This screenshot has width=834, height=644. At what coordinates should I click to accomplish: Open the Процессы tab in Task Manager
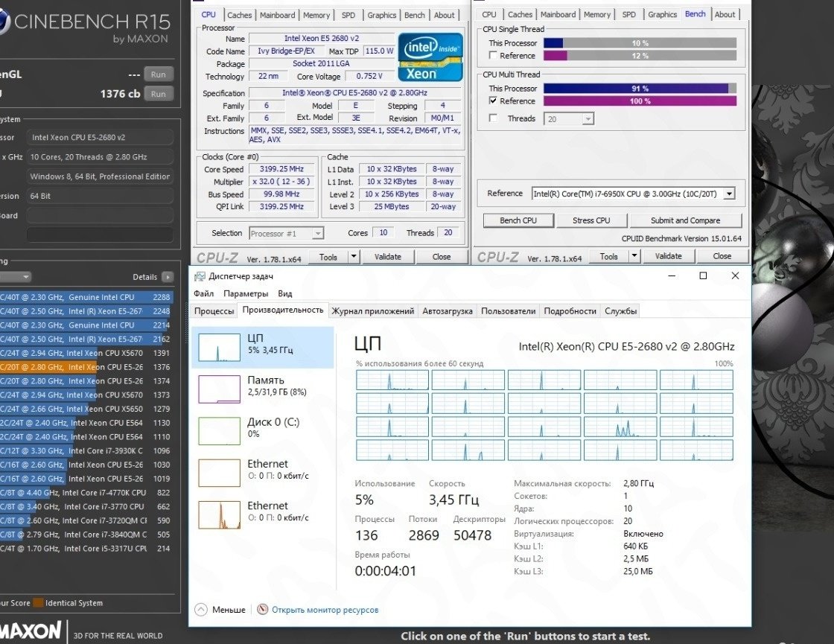click(x=214, y=311)
